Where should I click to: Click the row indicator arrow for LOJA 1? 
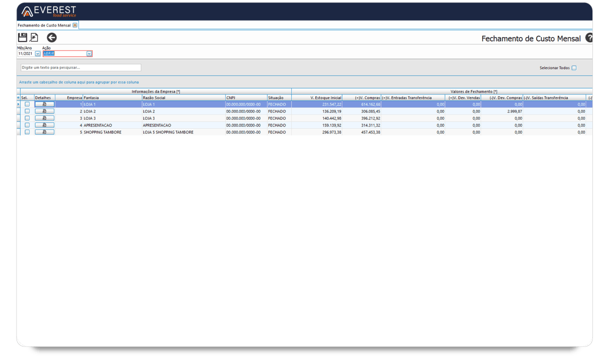tap(19, 104)
